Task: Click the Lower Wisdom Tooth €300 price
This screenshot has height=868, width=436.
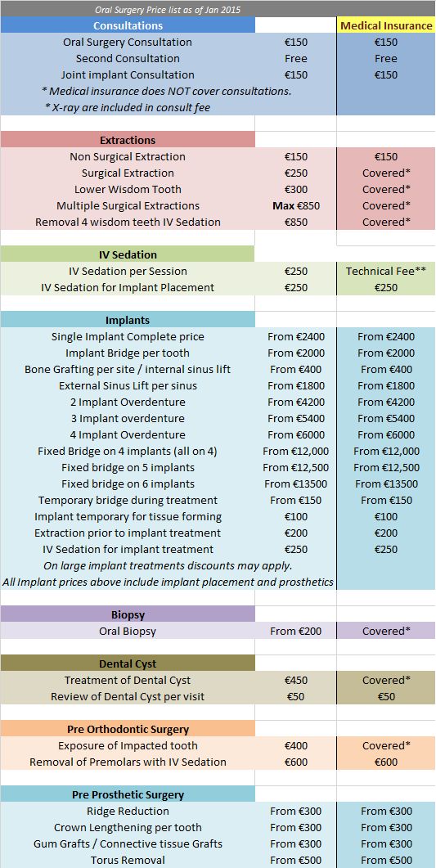Action: [x=296, y=189]
